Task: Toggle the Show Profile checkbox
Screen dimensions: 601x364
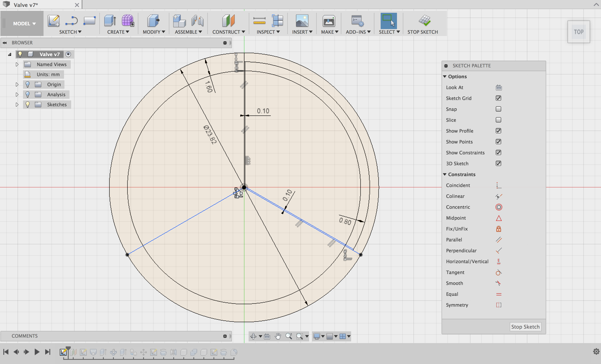Action: pyautogui.click(x=498, y=131)
